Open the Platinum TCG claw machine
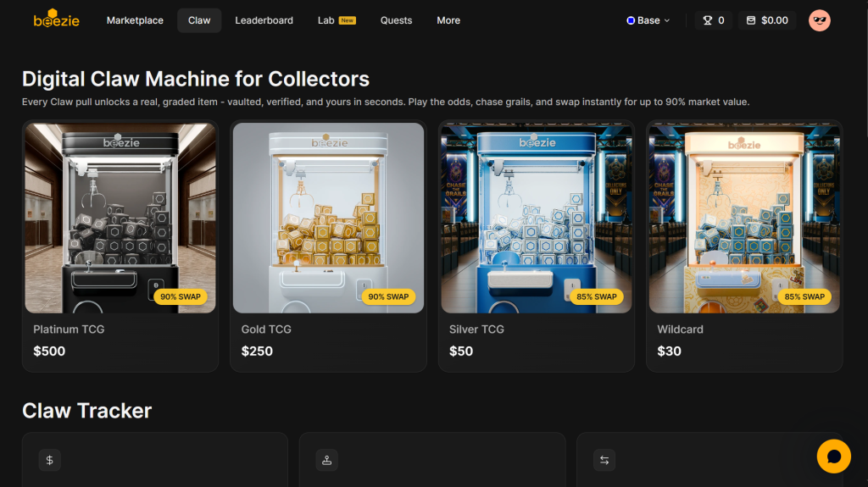The width and height of the screenshot is (868, 487). 120,246
